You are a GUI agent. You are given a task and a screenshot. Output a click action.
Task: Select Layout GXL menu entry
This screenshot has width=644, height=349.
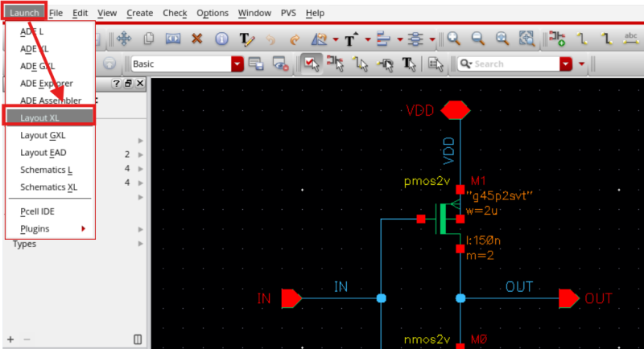coord(50,135)
